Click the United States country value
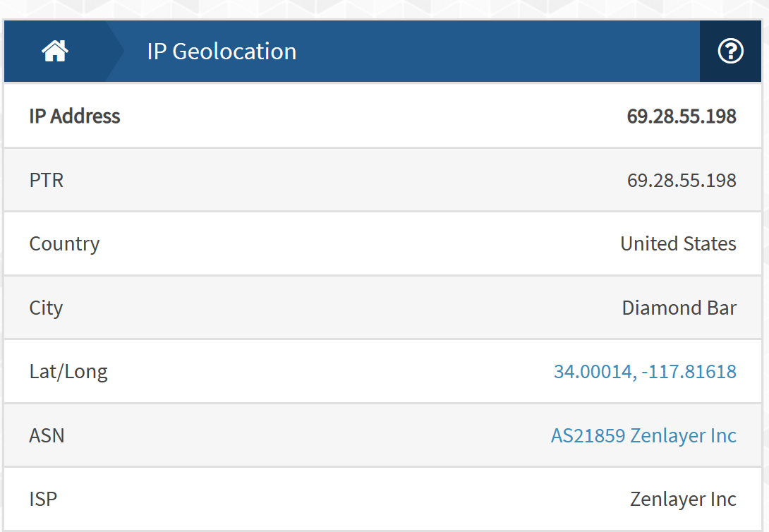Screen dimensions: 769x532 [x=678, y=243]
